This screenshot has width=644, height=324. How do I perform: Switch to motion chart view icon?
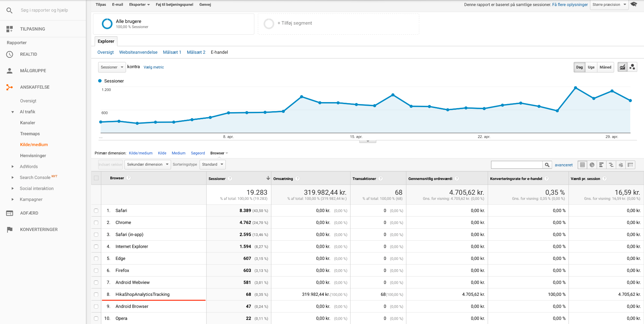(x=632, y=67)
